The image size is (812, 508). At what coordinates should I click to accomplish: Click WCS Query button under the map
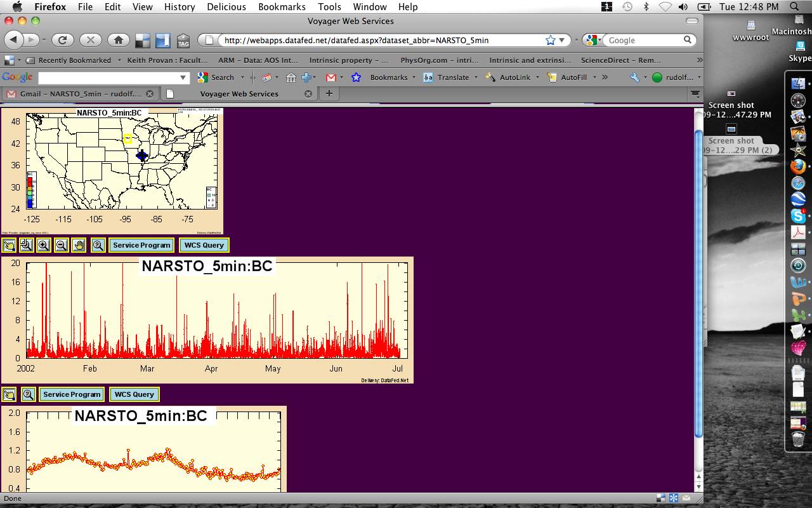coord(204,245)
